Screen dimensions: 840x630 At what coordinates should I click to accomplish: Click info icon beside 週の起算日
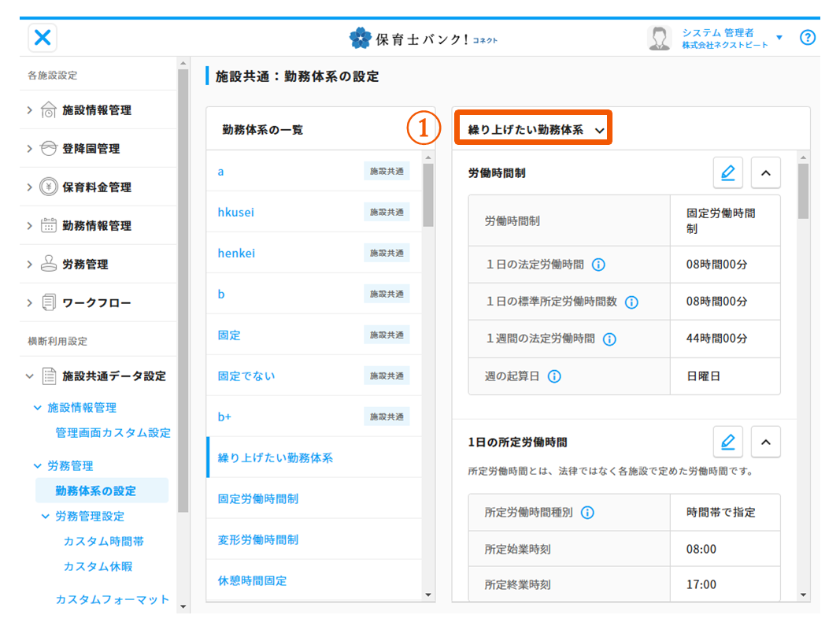coord(554,376)
